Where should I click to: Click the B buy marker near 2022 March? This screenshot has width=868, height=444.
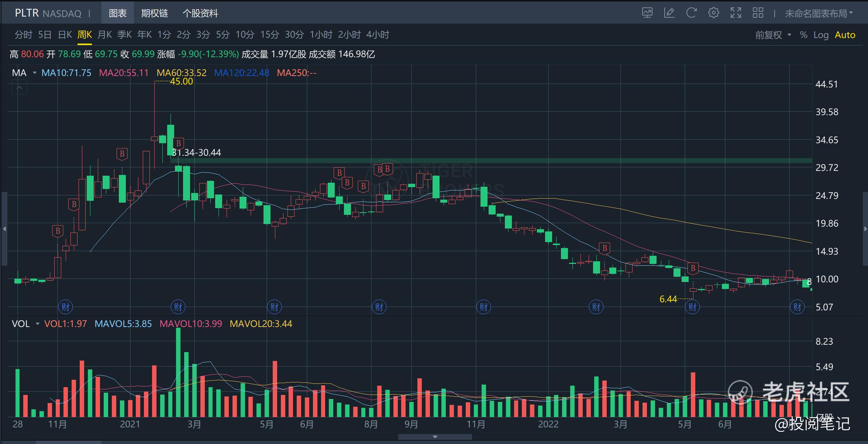coord(604,249)
